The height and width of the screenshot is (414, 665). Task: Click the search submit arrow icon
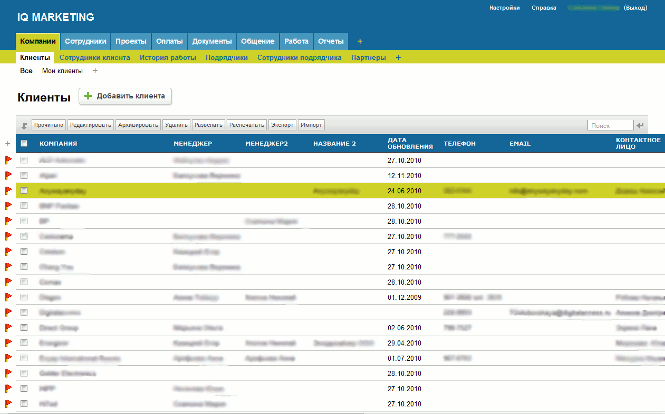click(641, 125)
